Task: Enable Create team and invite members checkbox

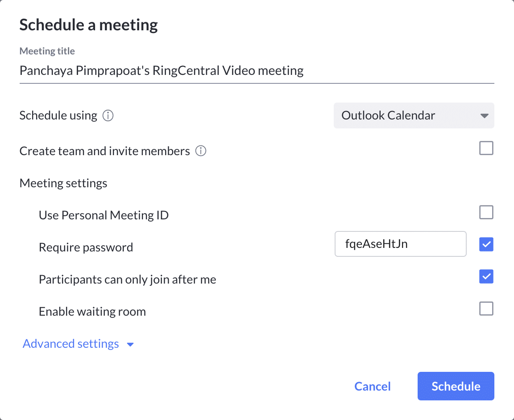Action: coord(486,148)
